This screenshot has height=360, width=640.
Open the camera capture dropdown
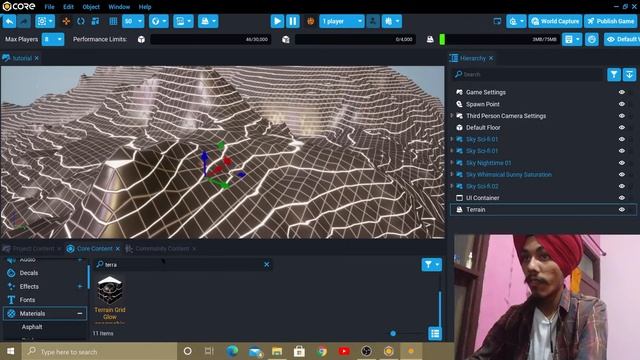516,21
